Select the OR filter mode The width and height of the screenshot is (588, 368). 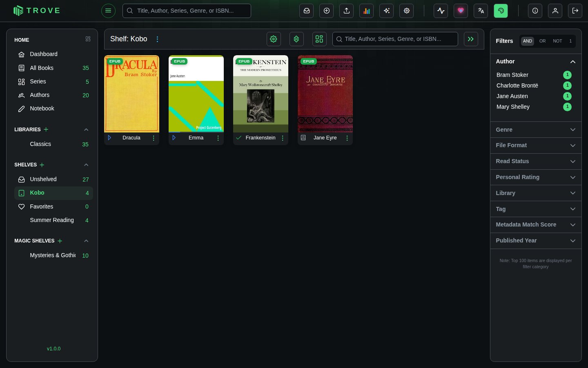pos(542,41)
